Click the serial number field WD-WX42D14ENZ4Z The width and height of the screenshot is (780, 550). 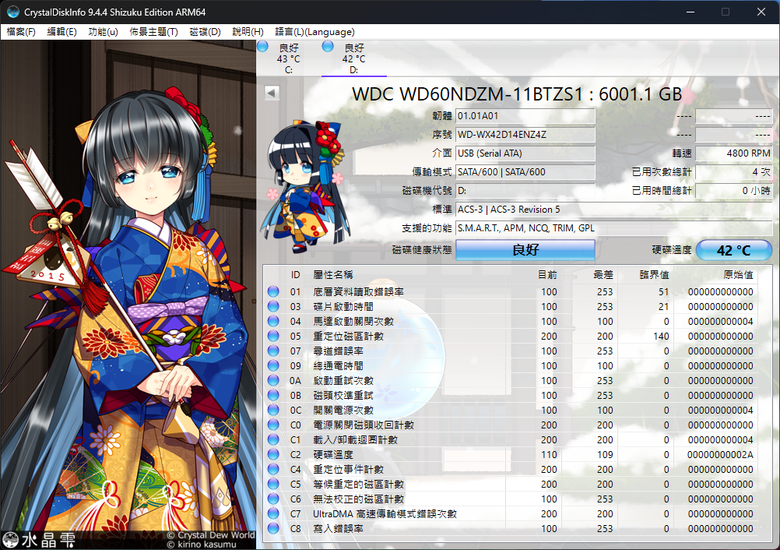[525, 135]
